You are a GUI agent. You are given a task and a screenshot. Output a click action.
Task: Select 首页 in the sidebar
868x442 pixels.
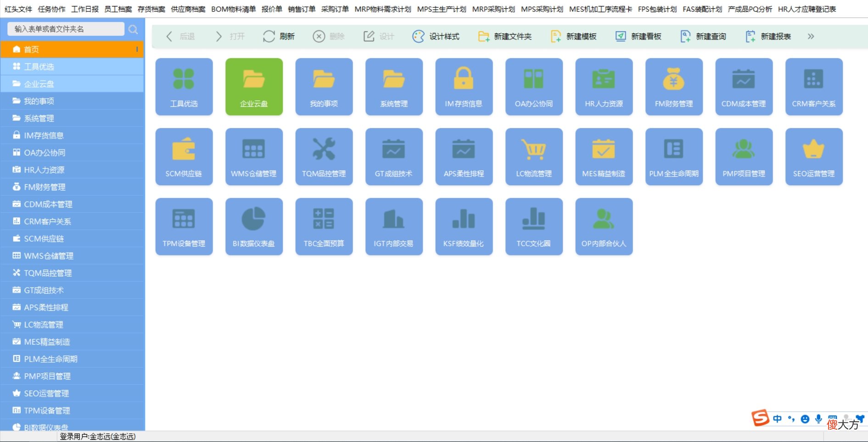pyautogui.click(x=72, y=49)
